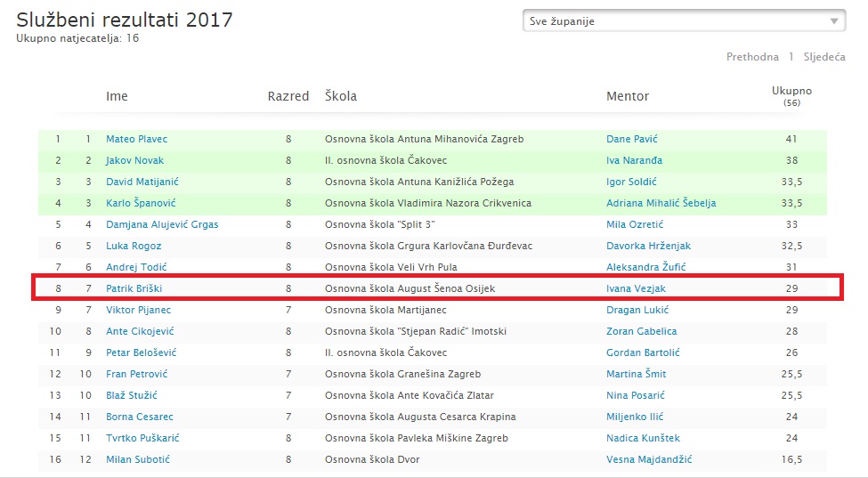Click the Škola column header
Image resolution: width=868 pixels, height=478 pixels.
click(x=340, y=96)
